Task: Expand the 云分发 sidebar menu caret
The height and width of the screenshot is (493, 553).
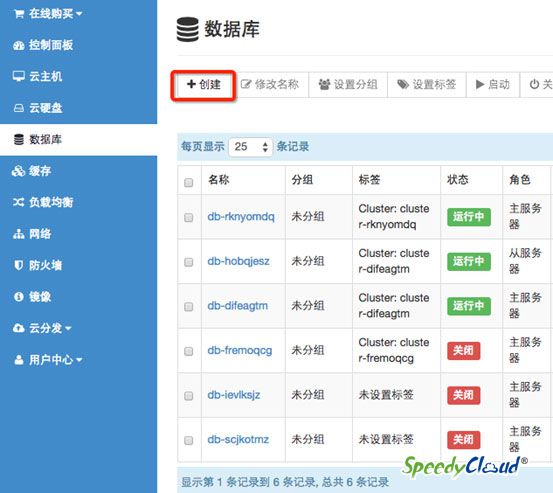Action: tap(68, 328)
